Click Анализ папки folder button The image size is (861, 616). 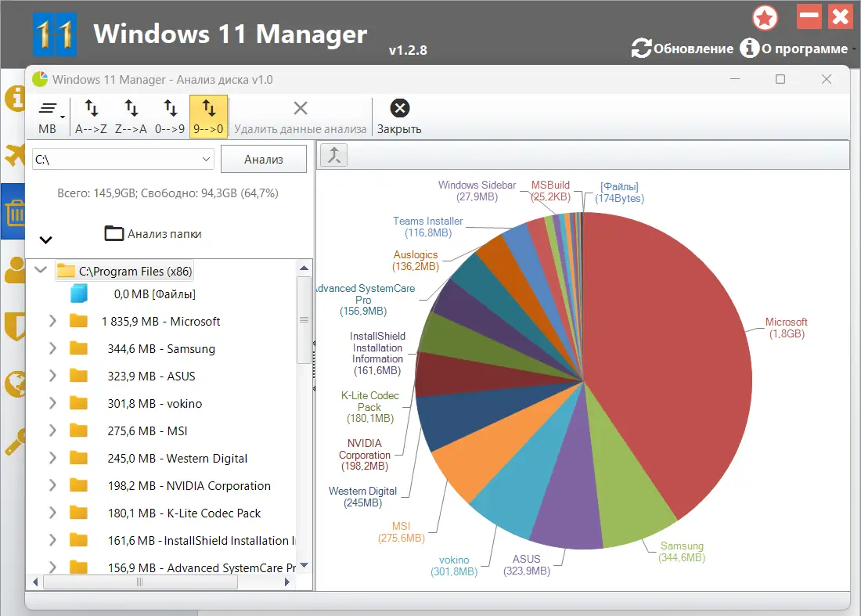pos(153,234)
